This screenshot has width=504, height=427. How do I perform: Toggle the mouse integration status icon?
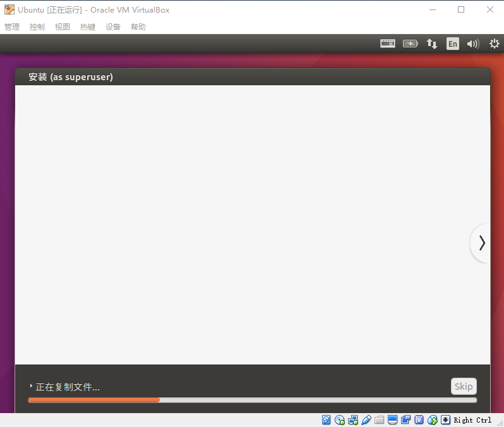point(433,420)
